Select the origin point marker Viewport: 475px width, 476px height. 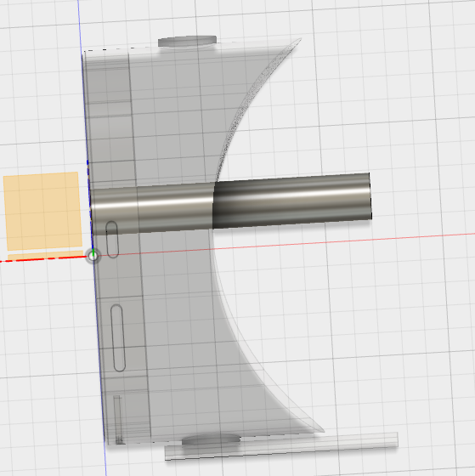(x=93, y=256)
